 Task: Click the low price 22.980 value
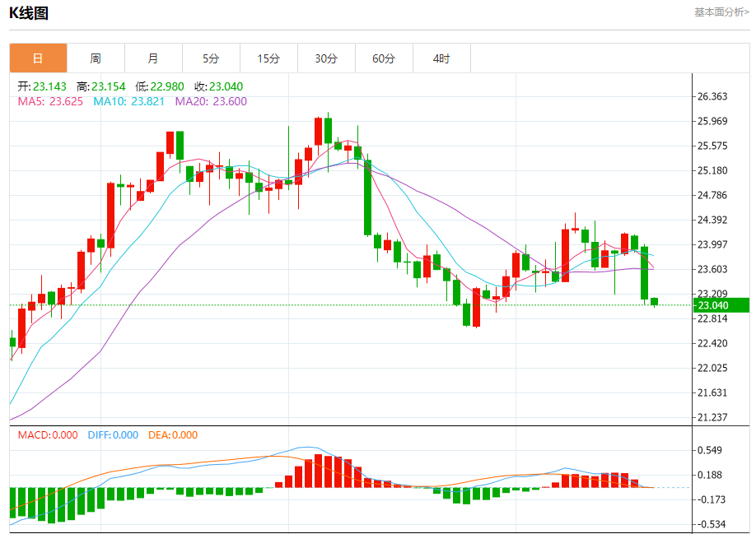click(x=167, y=86)
